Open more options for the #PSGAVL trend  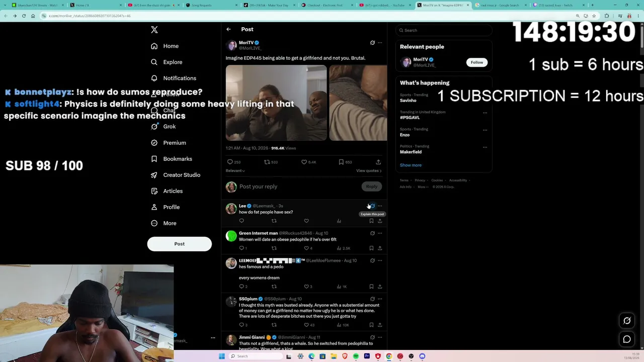(x=485, y=113)
